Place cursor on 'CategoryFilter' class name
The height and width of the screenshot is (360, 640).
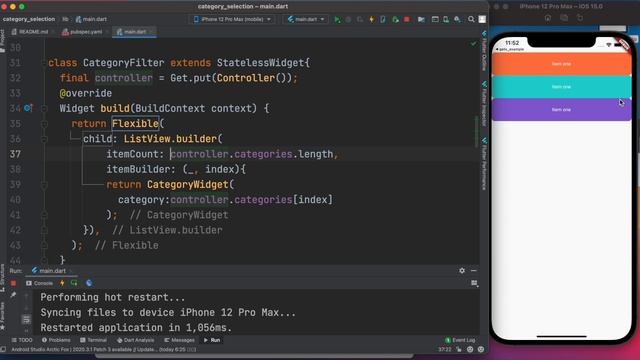coord(123,63)
